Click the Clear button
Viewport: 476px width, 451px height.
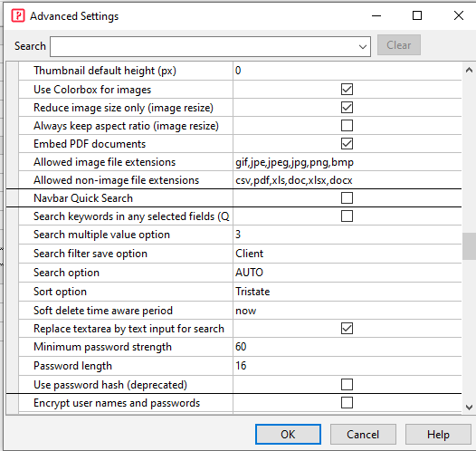click(399, 45)
